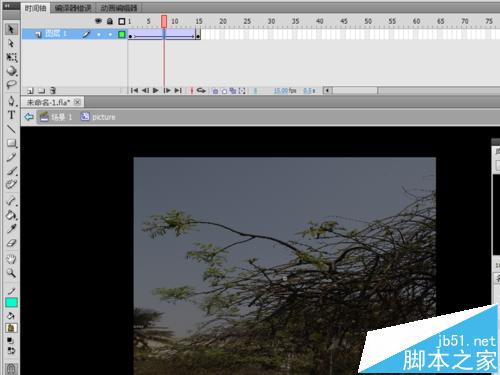The image size is (500, 375).
Task: Go to the last frame
Action: point(178,90)
